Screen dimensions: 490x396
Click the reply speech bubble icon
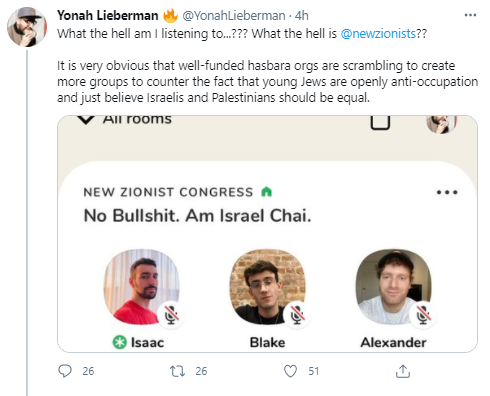(x=65, y=371)
